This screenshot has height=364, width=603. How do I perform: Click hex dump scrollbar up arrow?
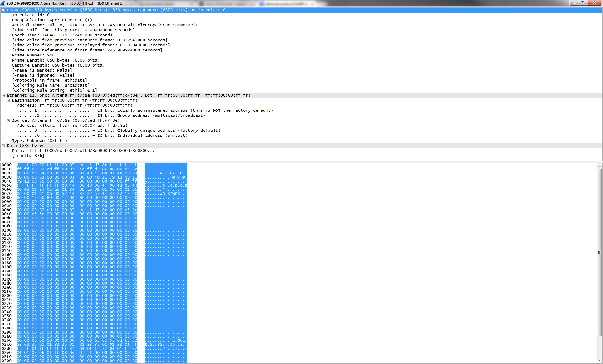point(599,166)
